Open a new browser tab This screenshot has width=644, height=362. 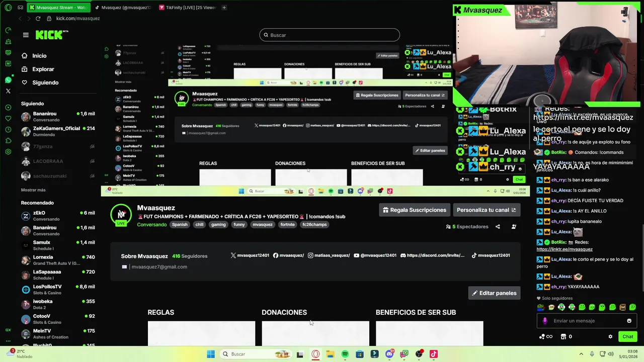[224, 8]
